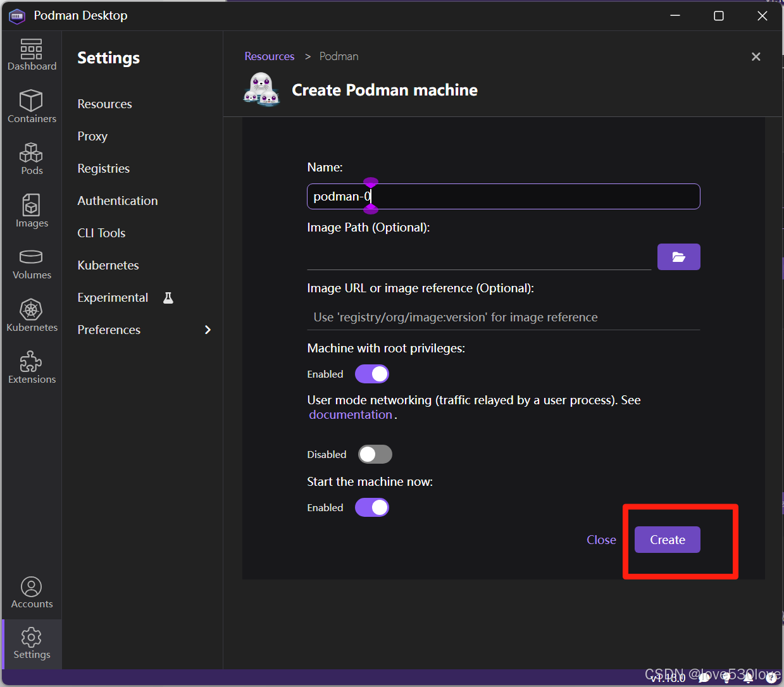Image resolution: width=784 pixels, height=687 pixels.
Task: Open the troubleshooting lightbulb icon
Action: coord(726,677)
